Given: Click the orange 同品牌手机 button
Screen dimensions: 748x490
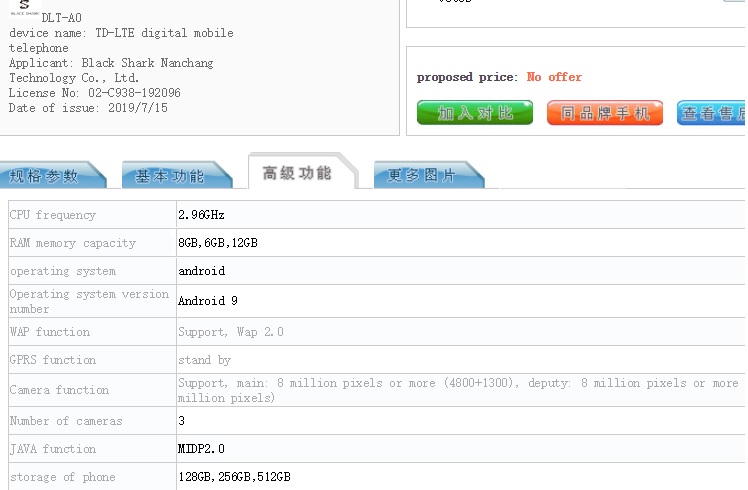Looking at the screenshot, I should [x=605, y=113].
